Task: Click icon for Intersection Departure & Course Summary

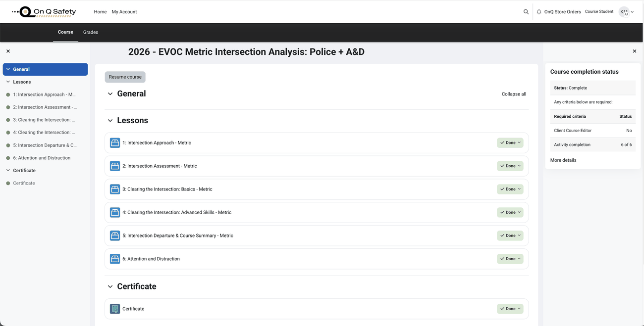Action: (115, 235)
